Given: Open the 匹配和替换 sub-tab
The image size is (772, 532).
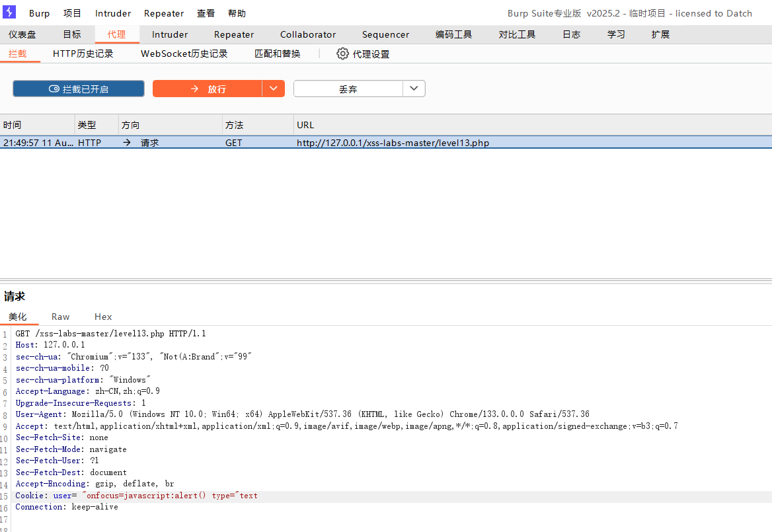Looking at the screenshot, I should pos(277,54).
